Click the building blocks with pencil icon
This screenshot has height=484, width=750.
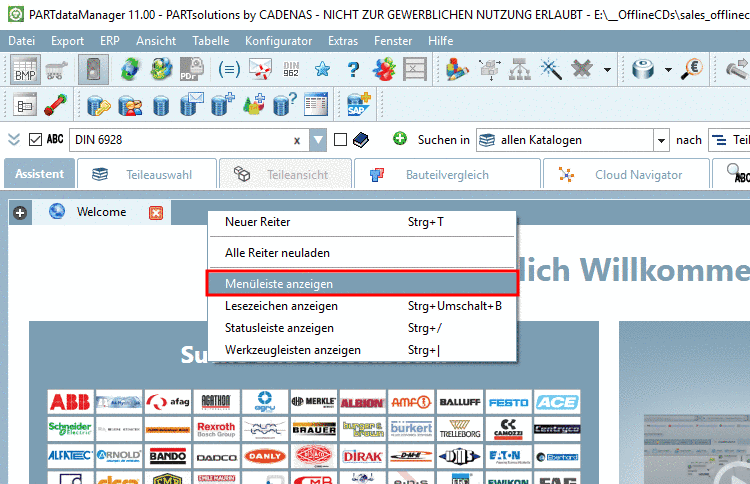pyautogui.click(x=457, y=69)
